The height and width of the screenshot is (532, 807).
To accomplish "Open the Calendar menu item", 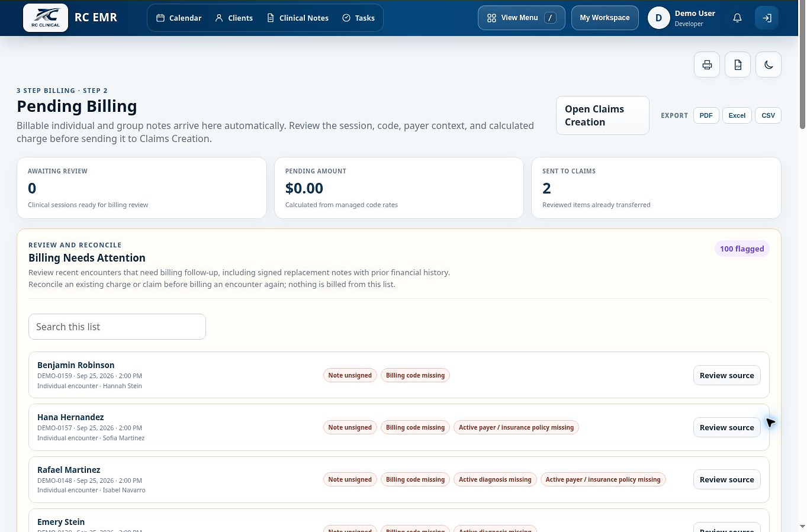I will 179,18.
